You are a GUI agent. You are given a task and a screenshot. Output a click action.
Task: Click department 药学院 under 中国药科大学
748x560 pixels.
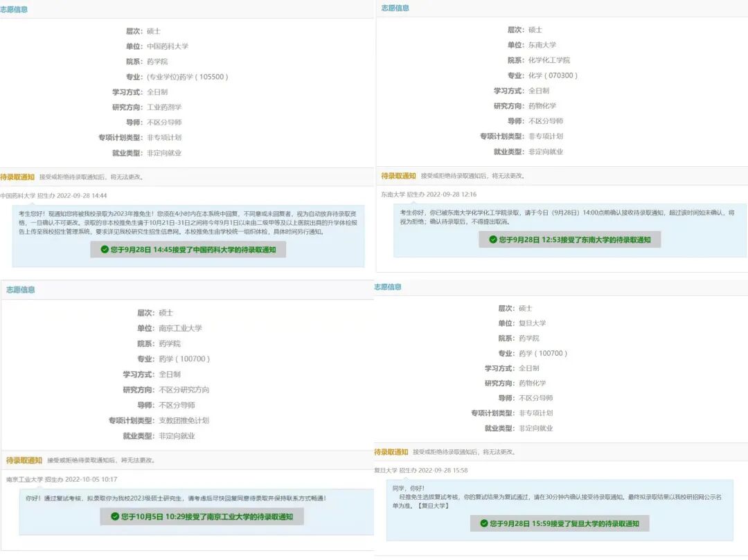[157, 62]
